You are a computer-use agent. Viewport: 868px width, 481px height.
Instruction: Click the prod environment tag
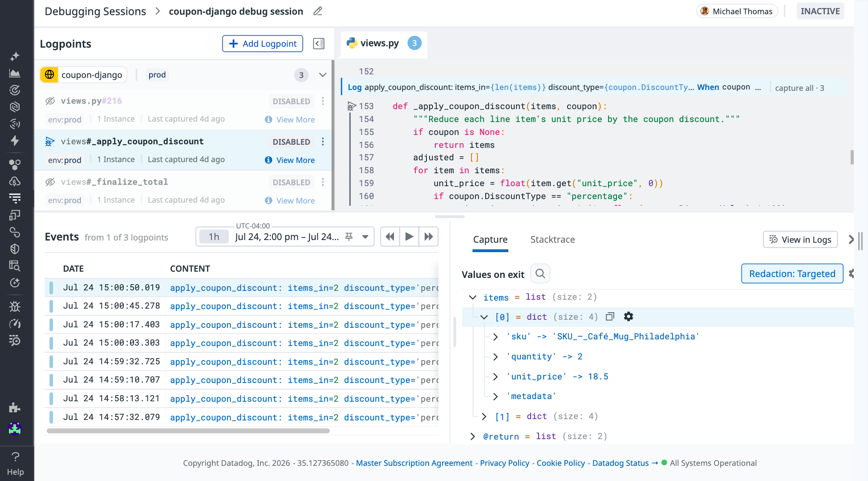pyautogui.click(x=157, y=75)
